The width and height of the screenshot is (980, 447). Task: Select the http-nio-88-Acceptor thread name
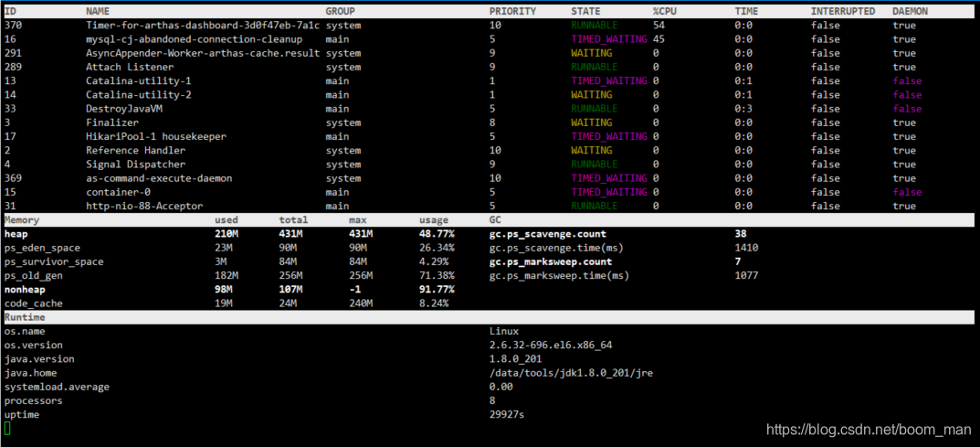[x=144, y=206]
